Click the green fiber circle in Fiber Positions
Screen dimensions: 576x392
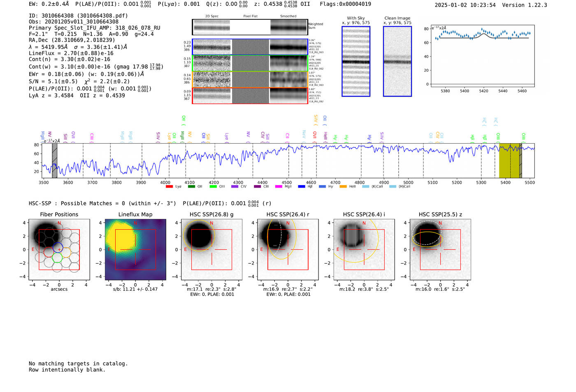click(57, 257)
